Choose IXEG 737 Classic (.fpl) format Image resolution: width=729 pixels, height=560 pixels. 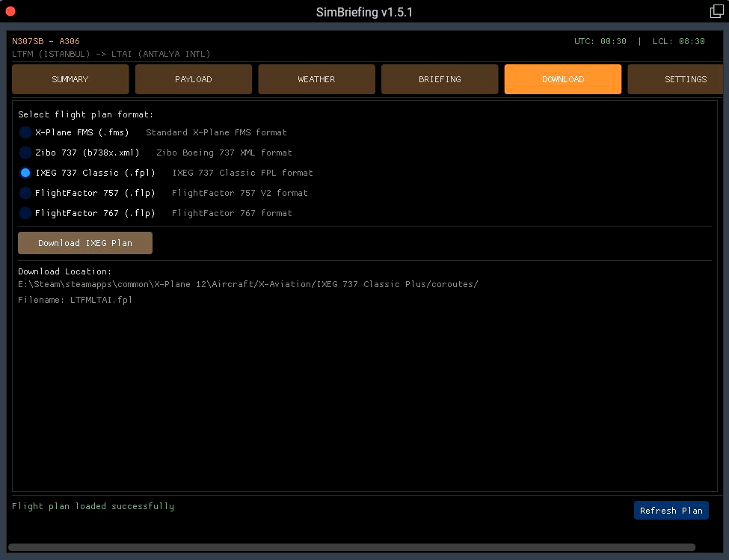(25, 173)
